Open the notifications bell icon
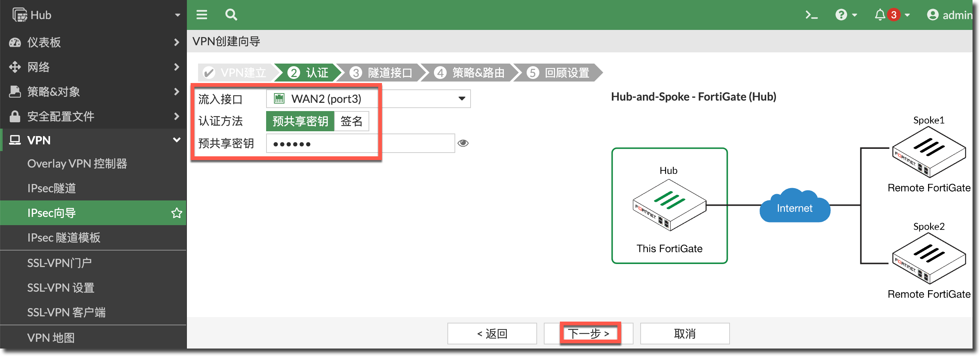Screen dimensions: 980x356 coord(879,15)
